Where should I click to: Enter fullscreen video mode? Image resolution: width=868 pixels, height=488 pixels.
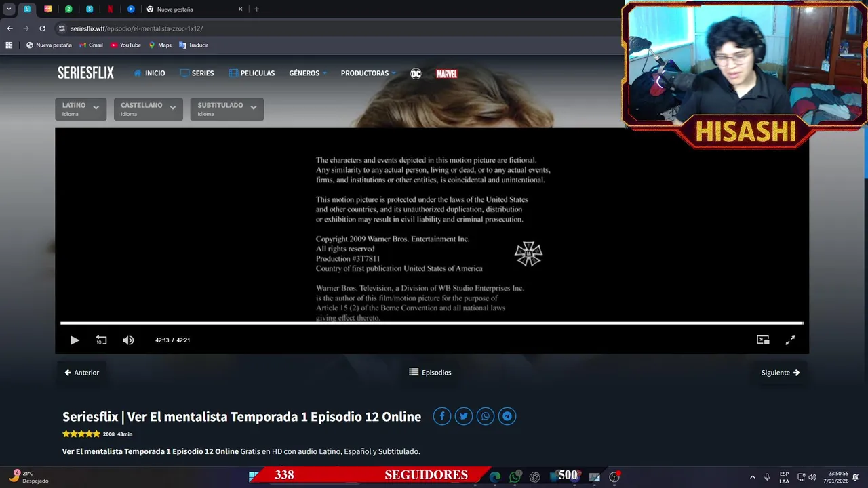point(790,340)
